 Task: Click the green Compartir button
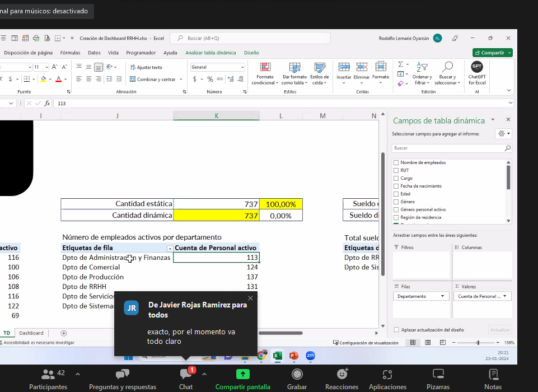(490, 53)
